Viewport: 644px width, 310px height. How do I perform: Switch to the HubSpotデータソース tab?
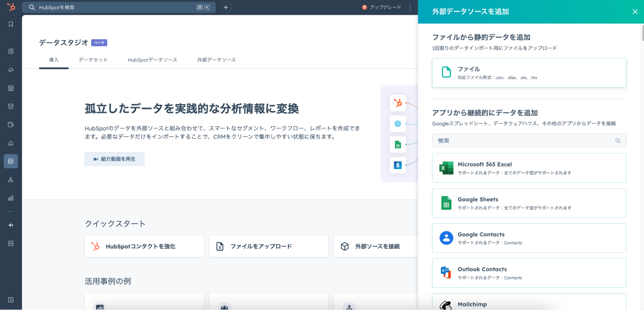click(x=152, y=60)
